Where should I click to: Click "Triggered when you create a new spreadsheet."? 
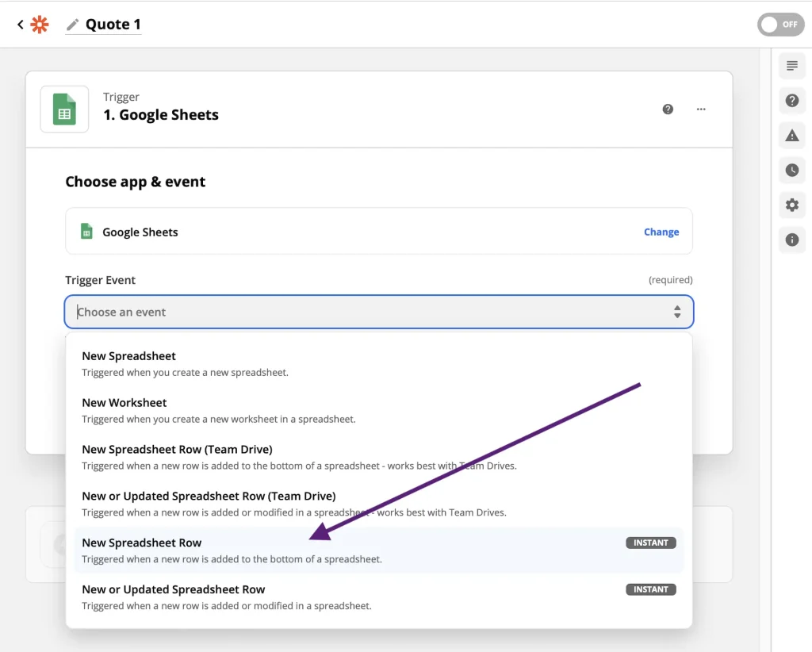(185, 372)
